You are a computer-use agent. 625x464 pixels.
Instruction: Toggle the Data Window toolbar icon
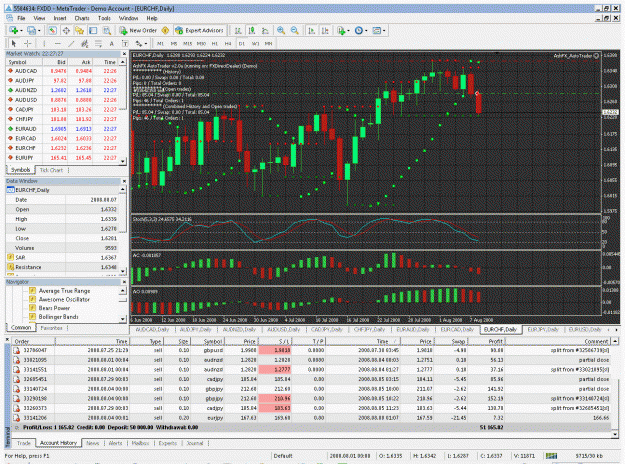point(66,30)
